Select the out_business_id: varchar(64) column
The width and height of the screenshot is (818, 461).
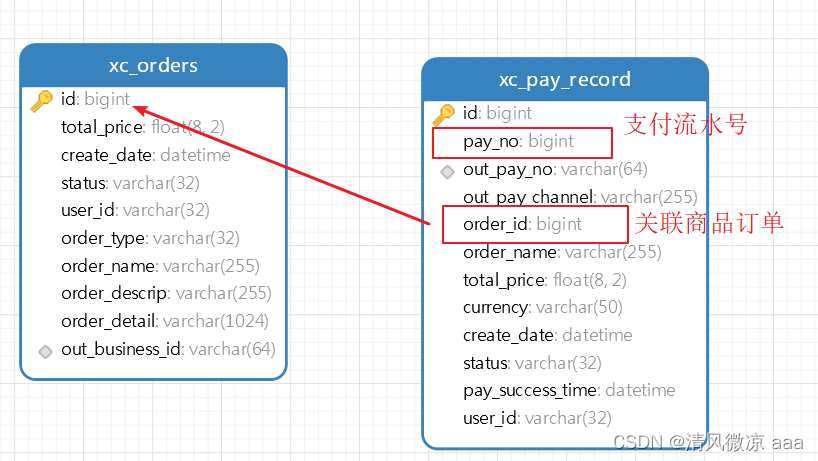click(x=169, y=349)
